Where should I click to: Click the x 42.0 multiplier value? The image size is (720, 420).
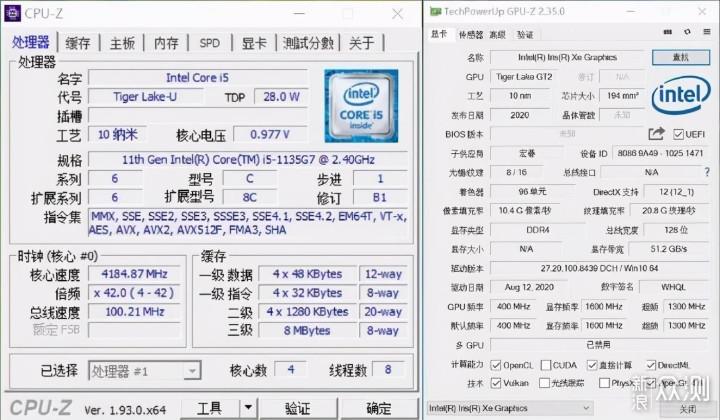pyautogui.click(x=134, y=293)
